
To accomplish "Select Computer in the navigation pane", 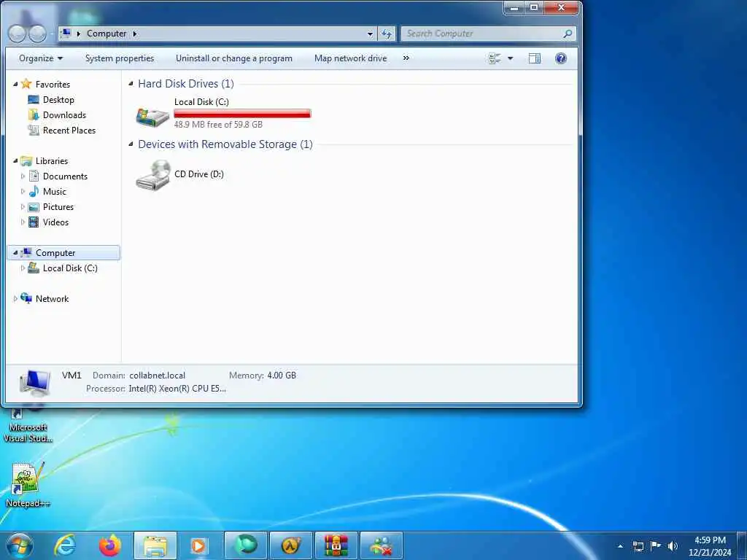I will click(55, 253).
